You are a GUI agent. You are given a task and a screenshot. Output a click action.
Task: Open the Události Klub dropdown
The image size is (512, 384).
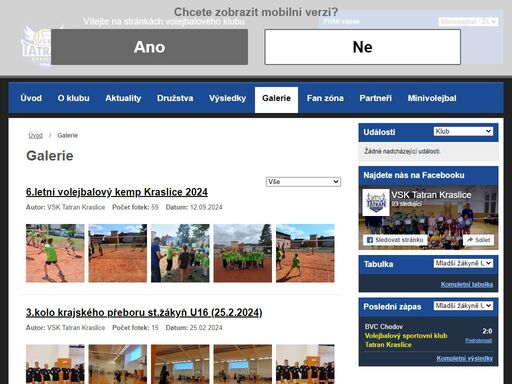463,131
